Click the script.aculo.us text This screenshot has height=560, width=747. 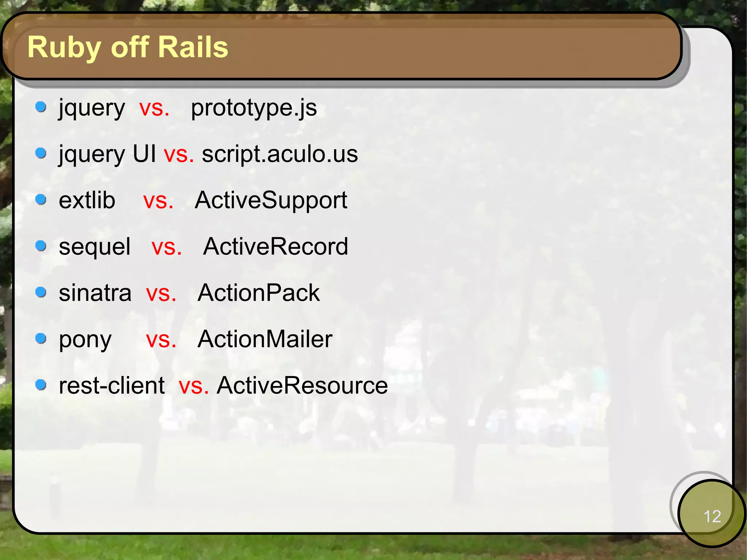280,154
